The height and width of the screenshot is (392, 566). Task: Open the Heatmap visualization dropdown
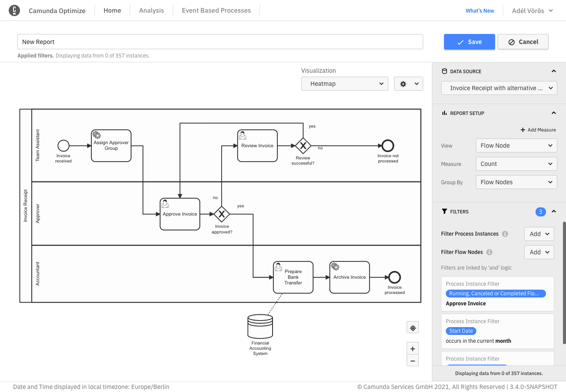(x=344, y=84)
